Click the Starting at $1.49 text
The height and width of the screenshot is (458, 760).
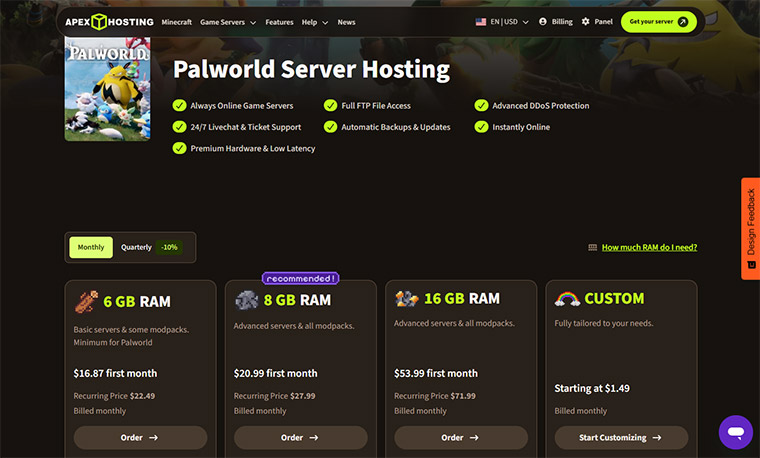(592, 388)
